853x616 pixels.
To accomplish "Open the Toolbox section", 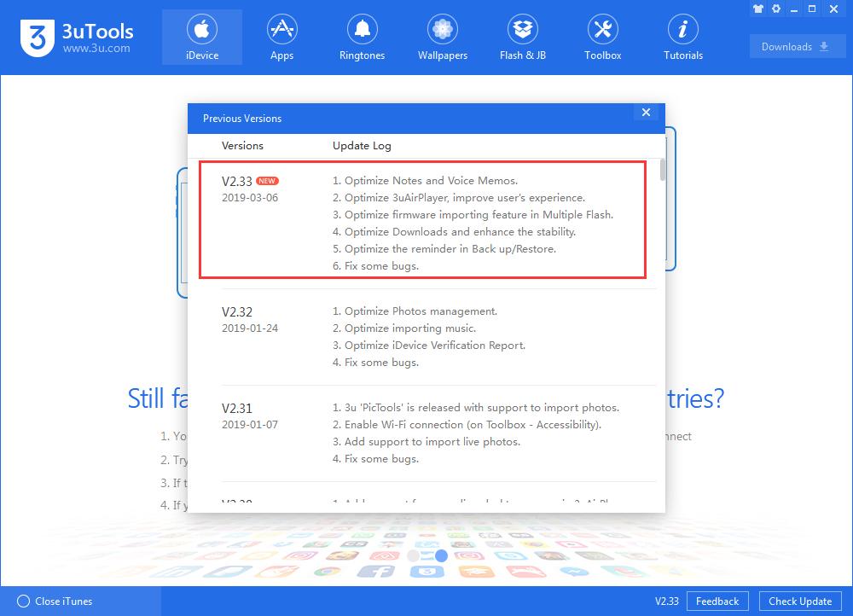I will pyautogui.click(x=602, y=38).
